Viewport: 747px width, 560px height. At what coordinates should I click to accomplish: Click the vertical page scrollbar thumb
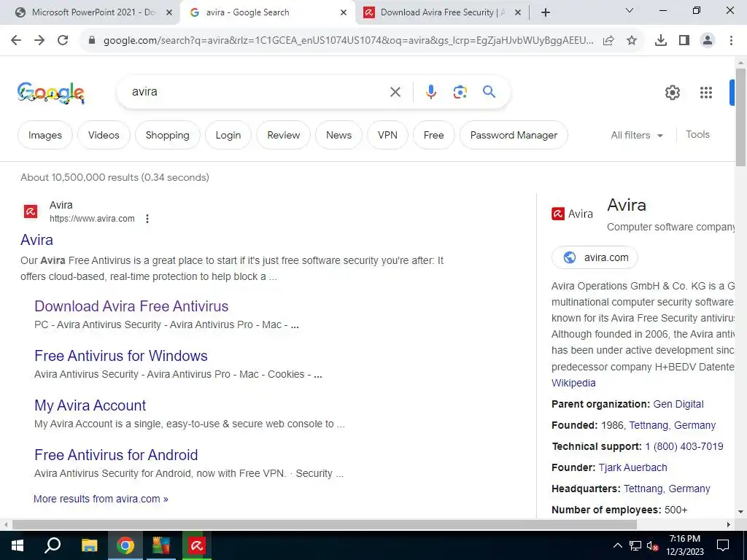click(x=741, y=117)
